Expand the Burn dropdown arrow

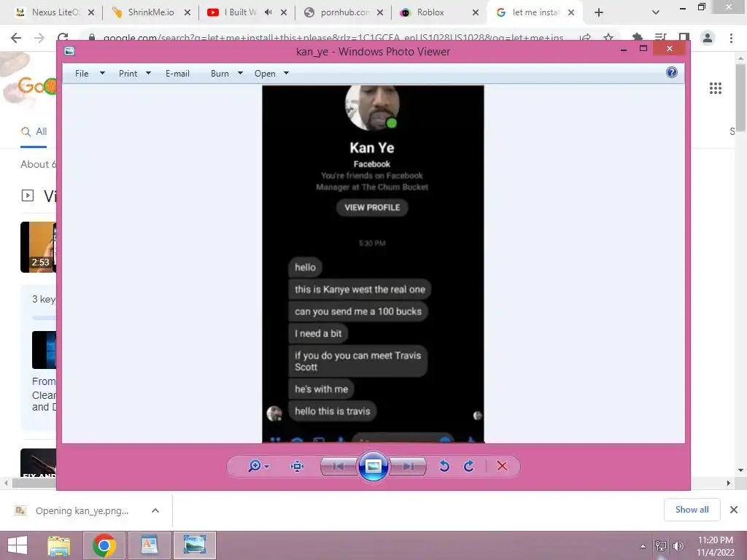click(x=240, y=74)
